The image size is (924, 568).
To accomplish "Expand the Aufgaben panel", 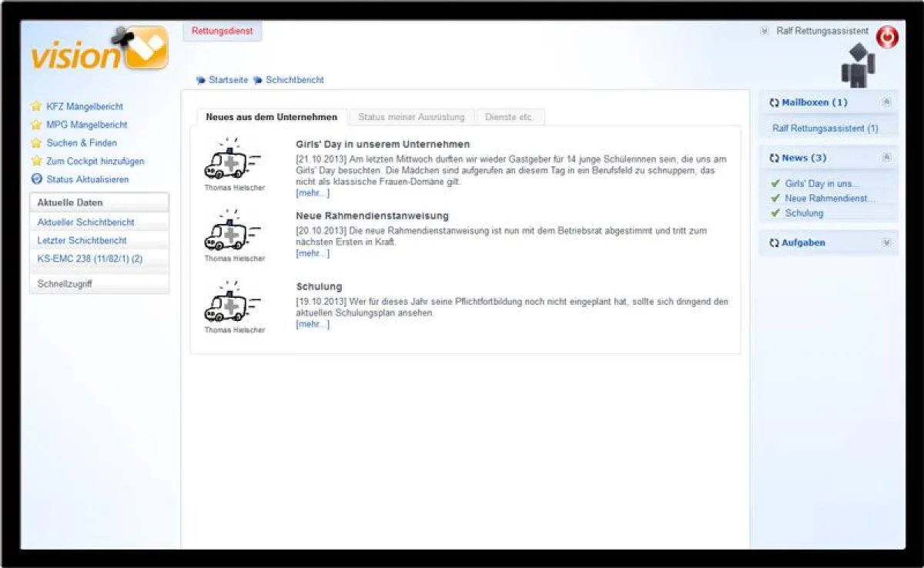I will click(x=885, y=242).
